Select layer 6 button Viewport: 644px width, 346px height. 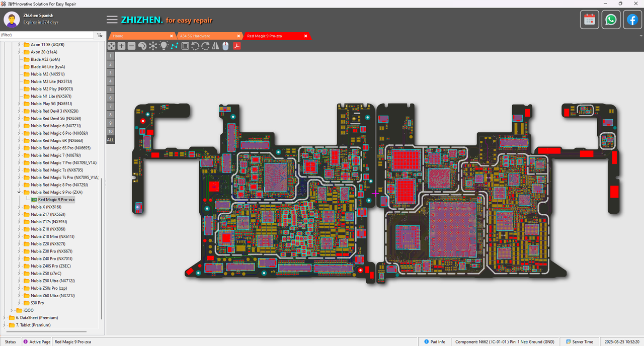(111, 98)
